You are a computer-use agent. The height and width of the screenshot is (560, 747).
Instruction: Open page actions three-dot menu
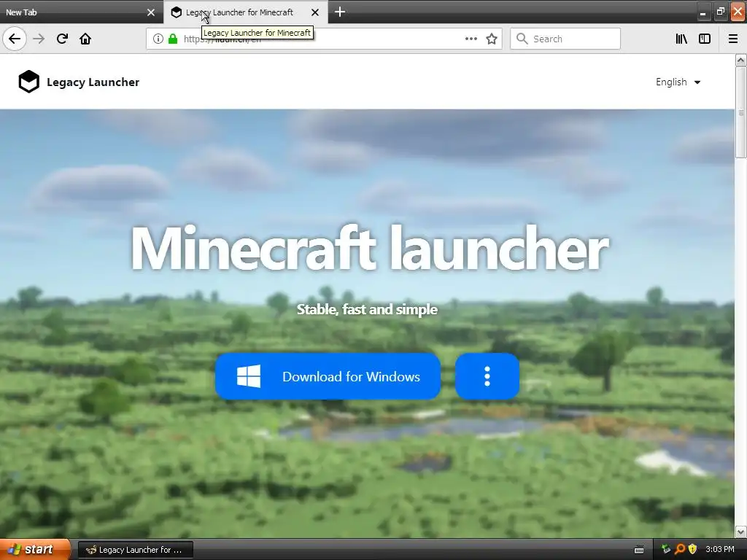tap(471, 39)
